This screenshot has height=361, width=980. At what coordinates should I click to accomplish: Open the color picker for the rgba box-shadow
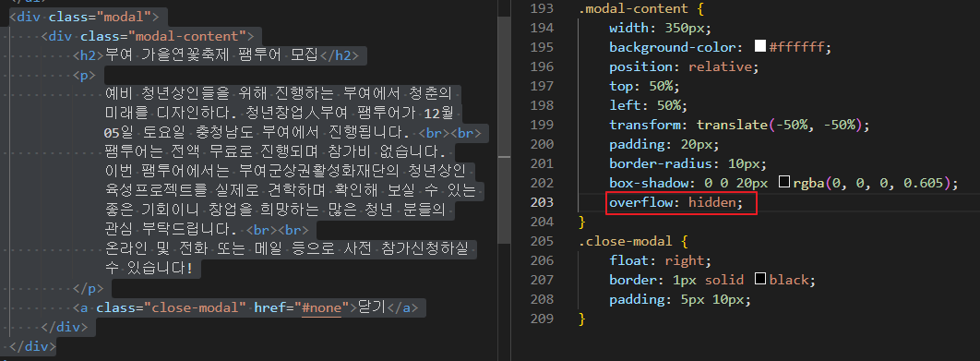tap(784, 183)
